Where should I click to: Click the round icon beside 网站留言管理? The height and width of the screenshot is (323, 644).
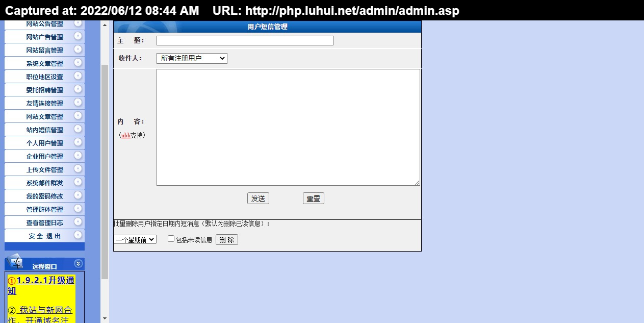[78, 49]
